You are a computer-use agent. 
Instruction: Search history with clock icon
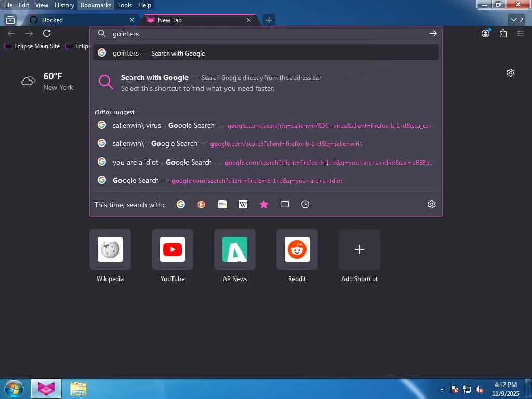pos(305,204)
